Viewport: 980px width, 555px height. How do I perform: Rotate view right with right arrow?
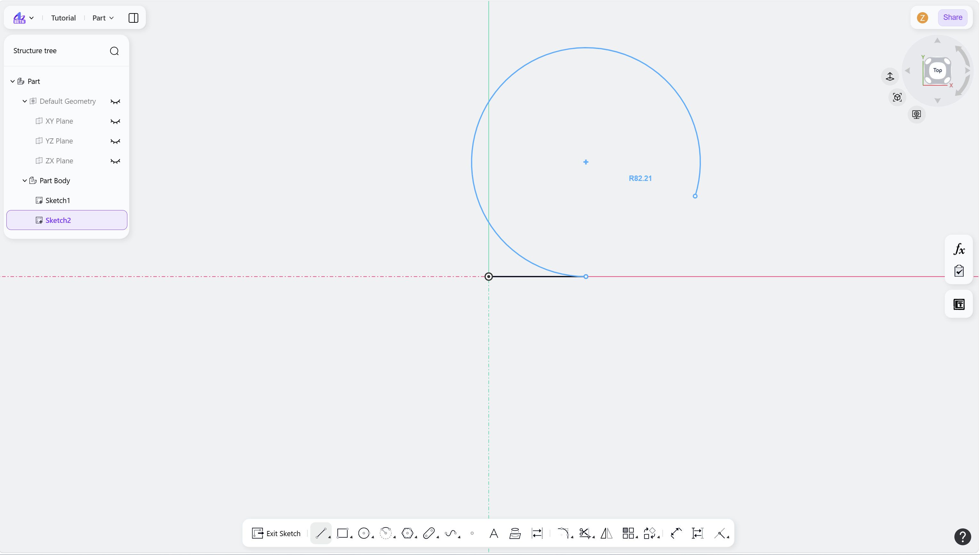coord(967,70)
